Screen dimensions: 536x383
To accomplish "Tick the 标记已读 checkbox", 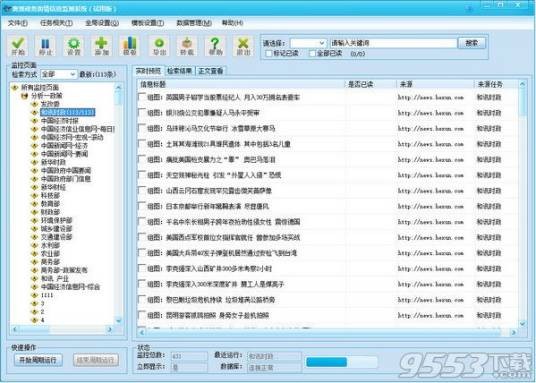I will click(269, 54).
